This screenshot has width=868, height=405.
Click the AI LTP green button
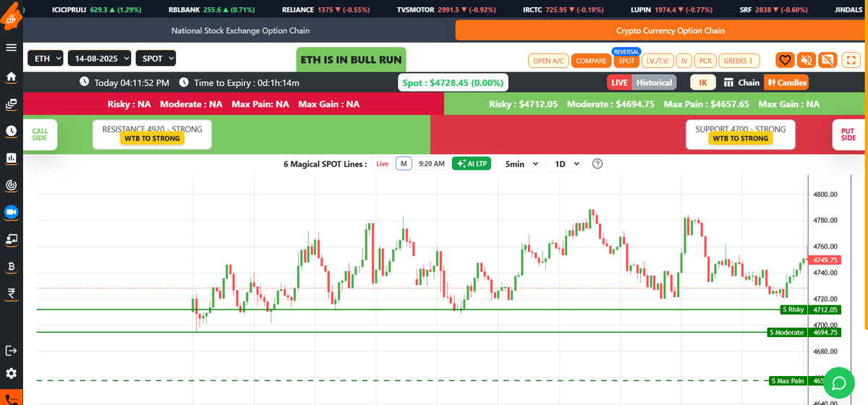[x=472, y=164]
